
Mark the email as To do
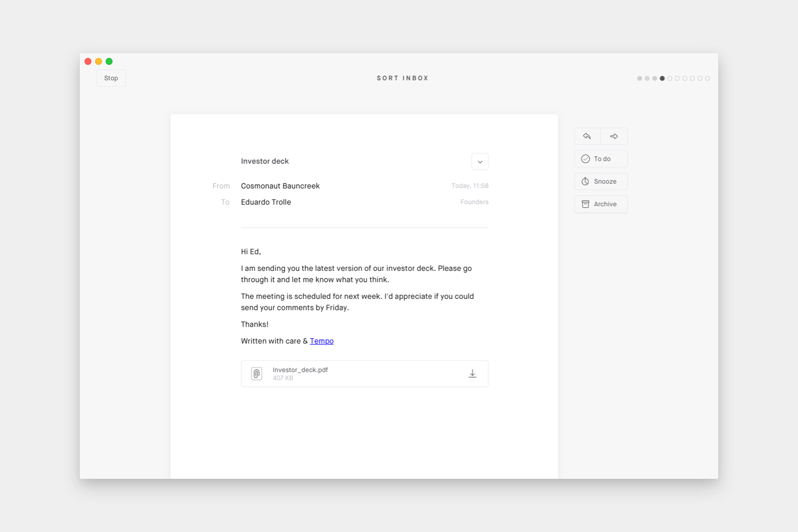point(601,159)
